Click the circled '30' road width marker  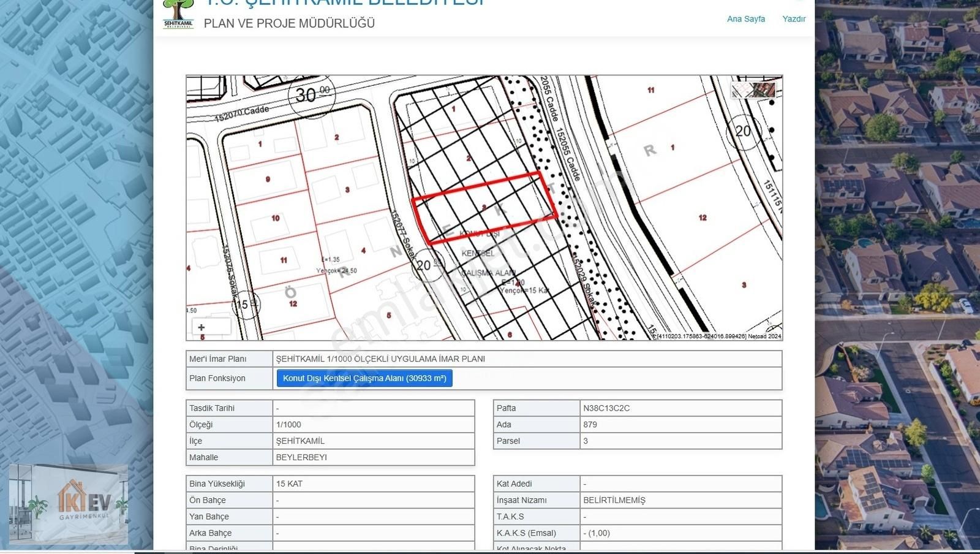tap(312, 94)
